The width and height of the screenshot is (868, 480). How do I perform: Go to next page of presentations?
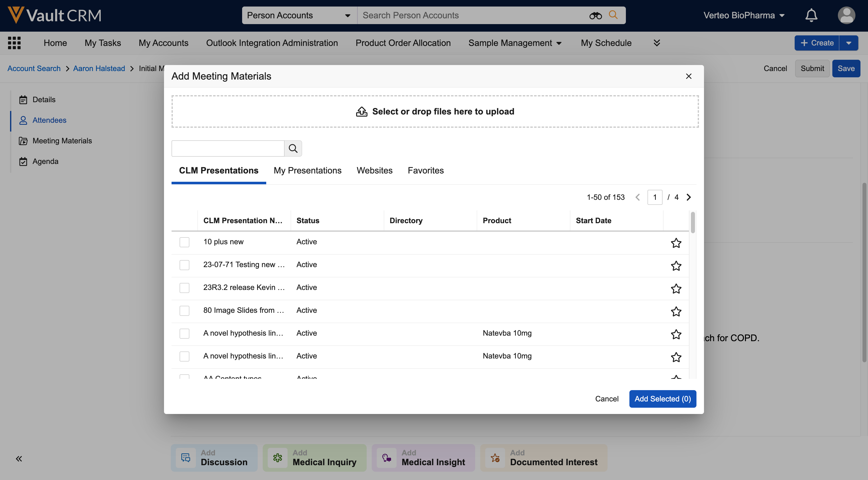pyautogui.click(x=689, y=197)
